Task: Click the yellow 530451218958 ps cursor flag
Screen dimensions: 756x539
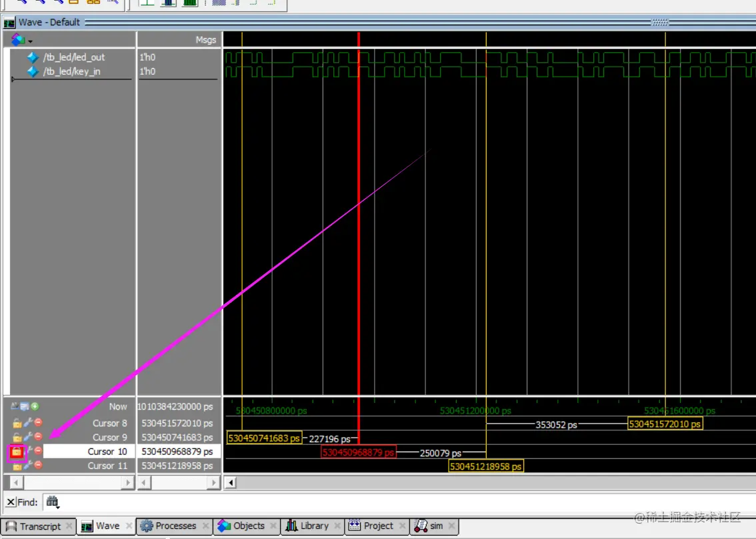Action: [485, 466]
